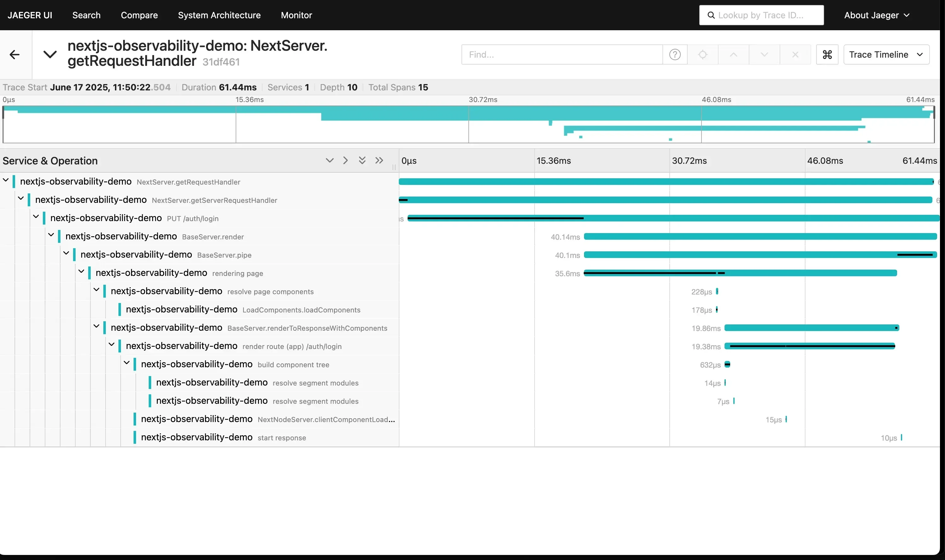Open keyboard shortcuts via the command icon
The width and height of the screenshot is (945, 560).
coord(827,54)
